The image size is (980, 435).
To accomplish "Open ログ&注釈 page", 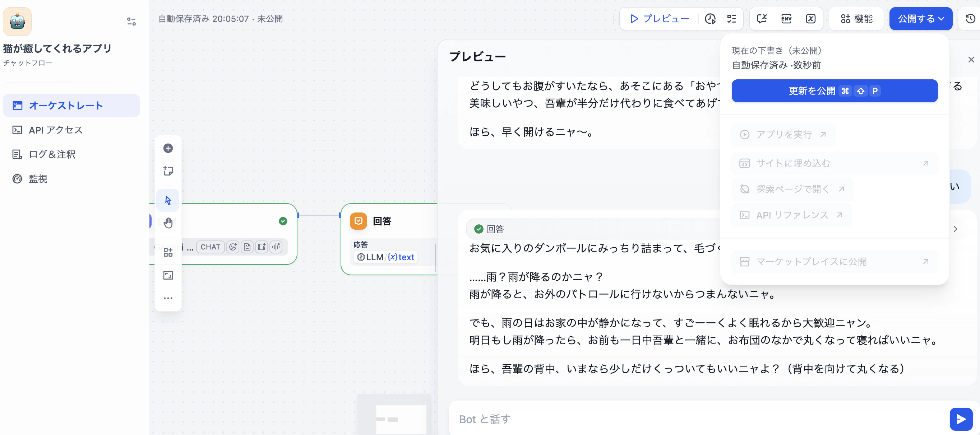I will click(71, 154).
